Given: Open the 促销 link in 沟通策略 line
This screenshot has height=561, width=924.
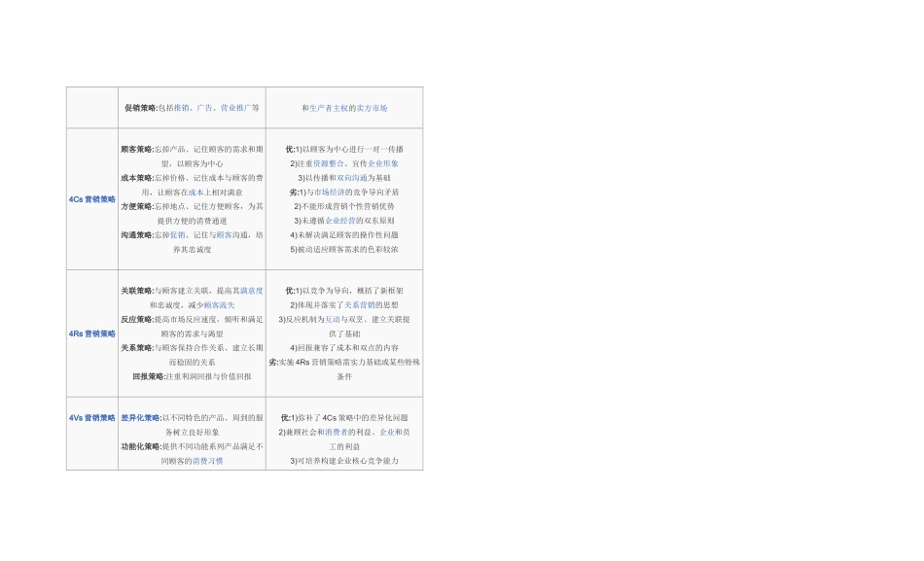Looking at the screenshot, I should [177, 234].
